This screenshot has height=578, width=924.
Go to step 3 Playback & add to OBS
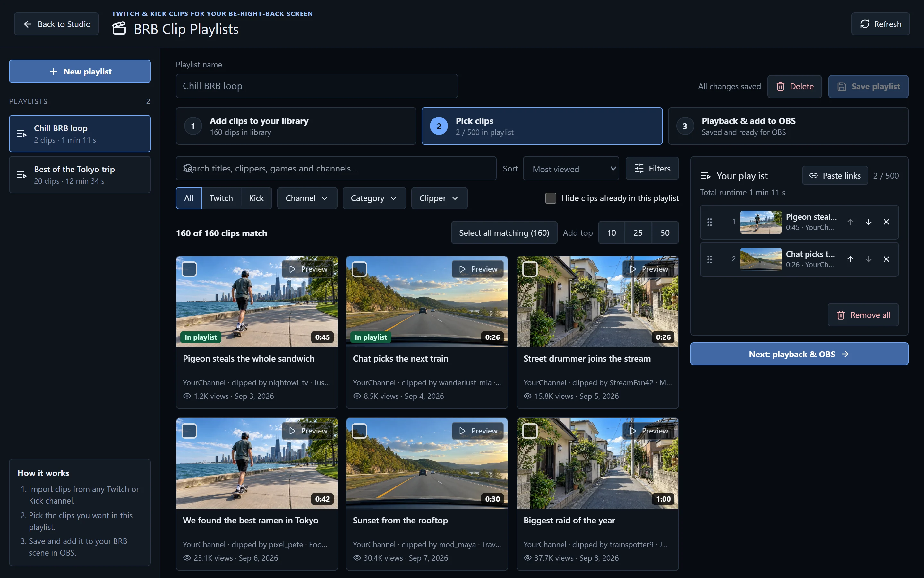coord(788,126)
